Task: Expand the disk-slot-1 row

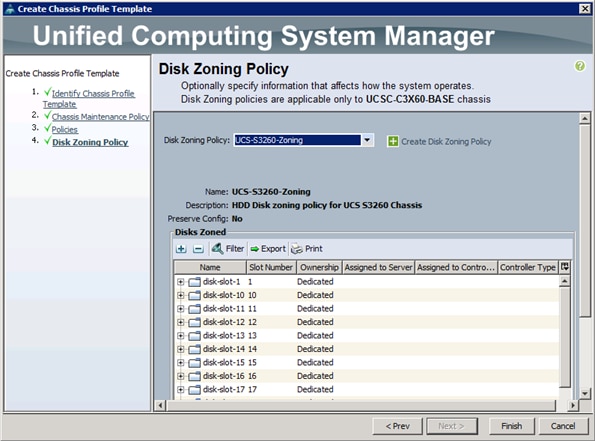Action: tap(181, 282)
